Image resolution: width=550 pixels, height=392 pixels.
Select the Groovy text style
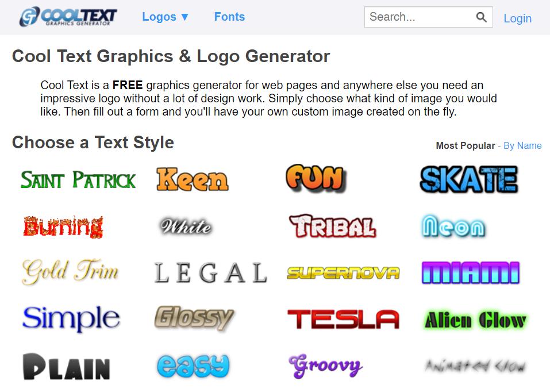point(326,364)
